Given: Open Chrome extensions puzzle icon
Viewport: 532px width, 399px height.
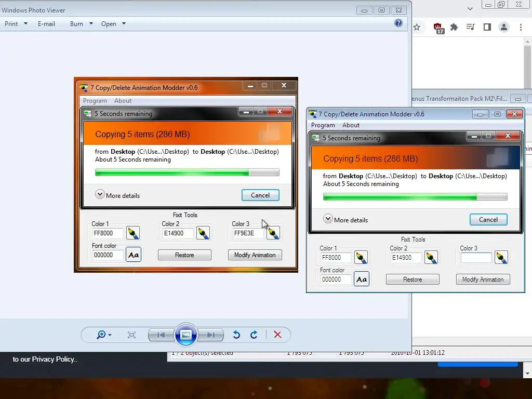Looking at the screenshot, I should click(x=454, y=27).
